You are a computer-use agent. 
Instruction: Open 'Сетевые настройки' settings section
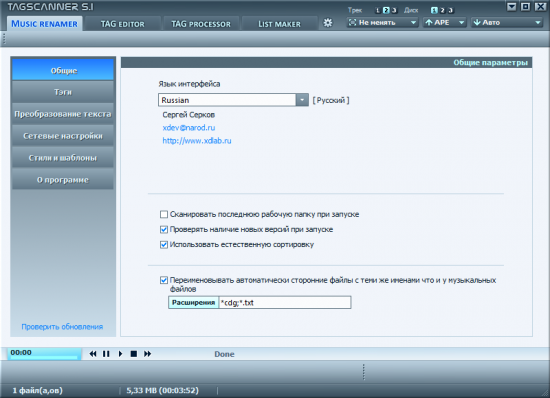coord(63,136)
